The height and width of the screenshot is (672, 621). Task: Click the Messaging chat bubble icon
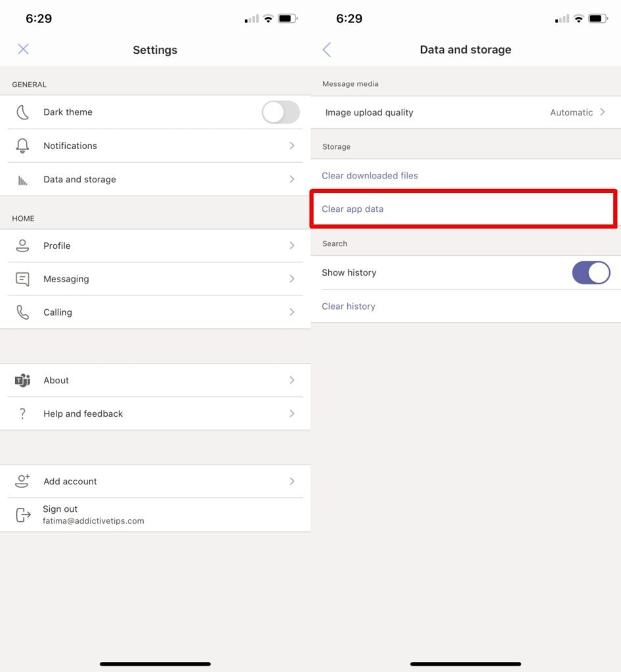point(22,278)
